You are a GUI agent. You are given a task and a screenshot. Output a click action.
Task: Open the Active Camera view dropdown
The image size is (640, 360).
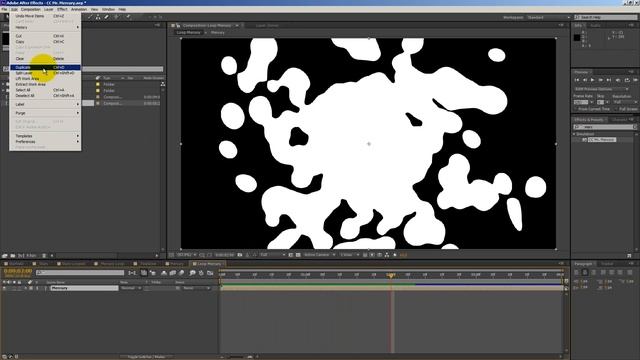click(319, 255)
